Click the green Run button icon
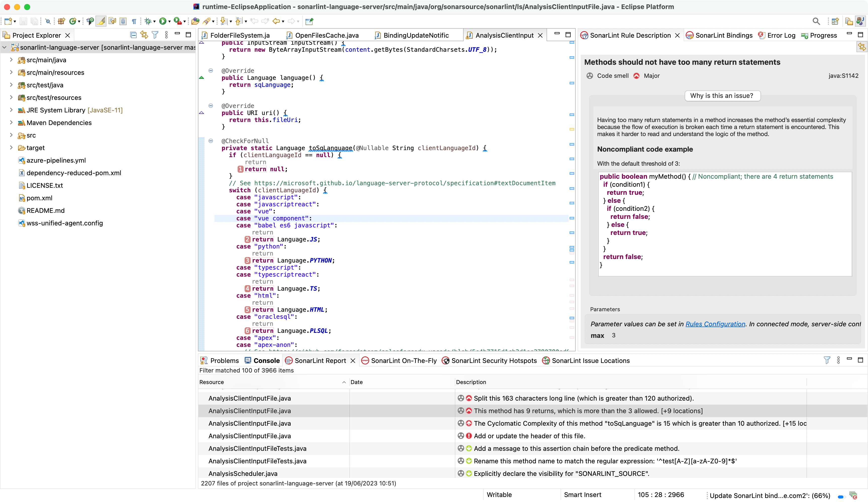Viewport: 868px width, 502px height. coord(162,21)
